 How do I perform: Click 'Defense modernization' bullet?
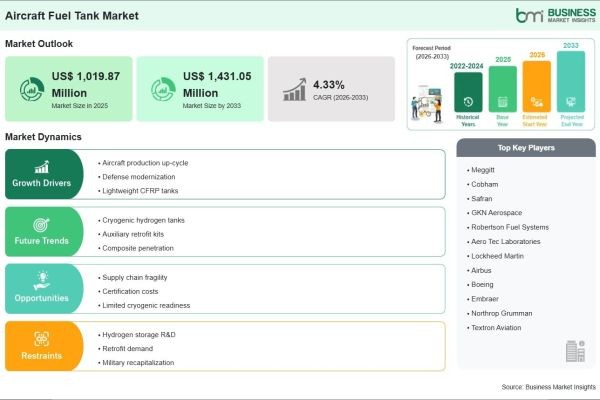(x=137, y=177)
